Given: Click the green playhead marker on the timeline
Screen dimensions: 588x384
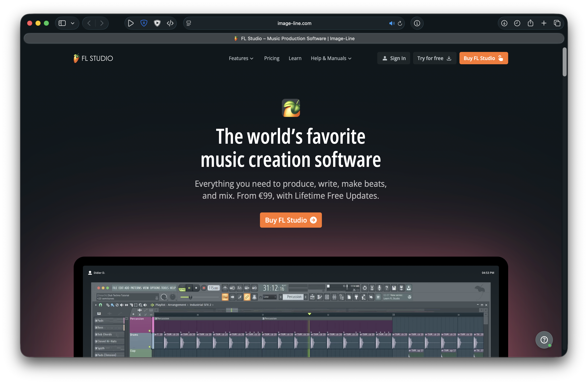Looking at the screenshot, I should pyautogui.click(x=309, y=314).
